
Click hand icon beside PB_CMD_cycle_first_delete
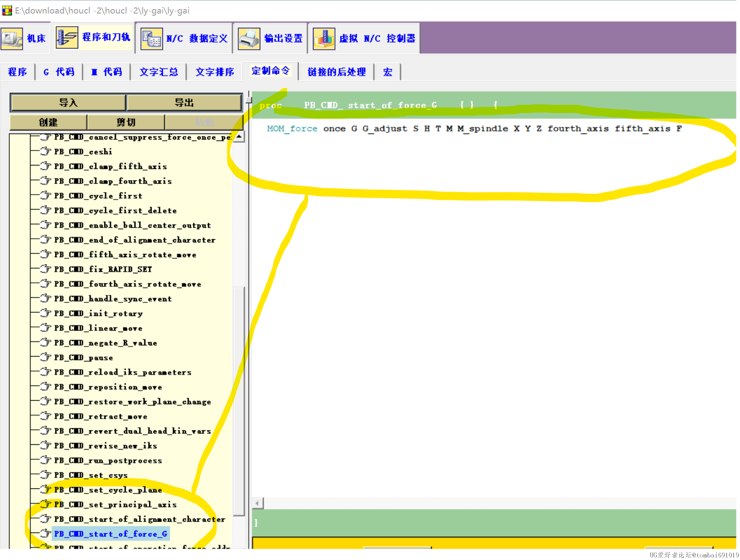pos(45,210)
